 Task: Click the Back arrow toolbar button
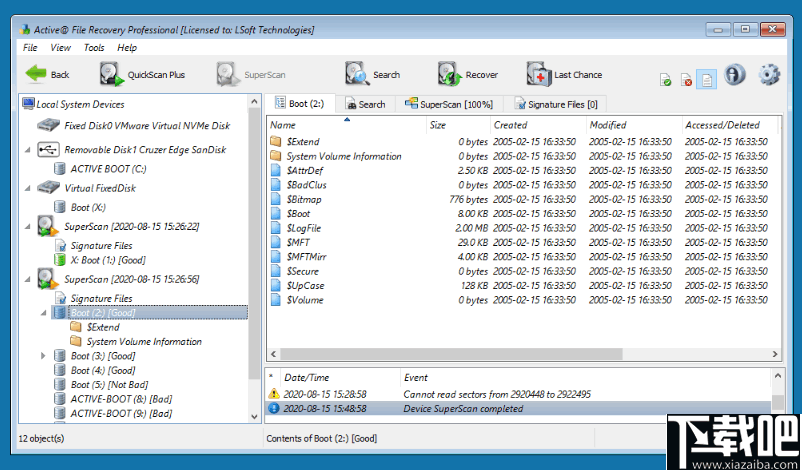point(47,75)
